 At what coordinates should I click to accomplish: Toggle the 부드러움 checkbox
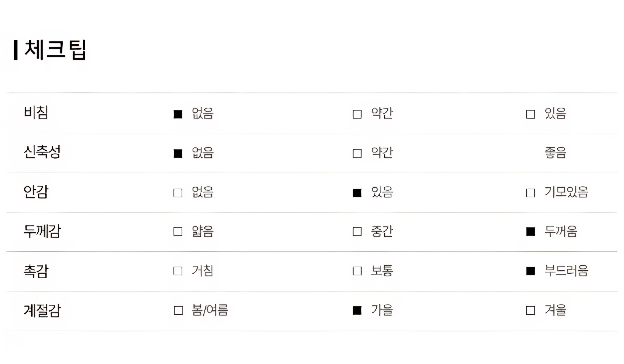point(530,271)
